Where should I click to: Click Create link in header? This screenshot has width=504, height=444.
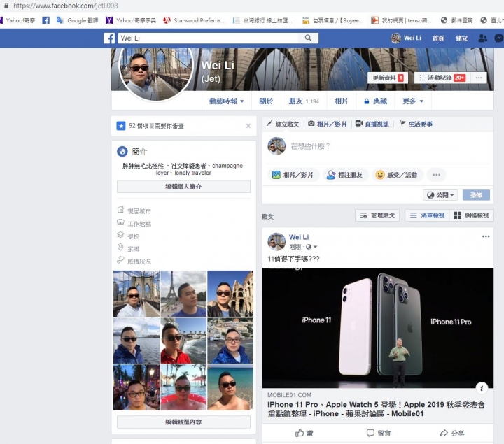coord(461,38)
